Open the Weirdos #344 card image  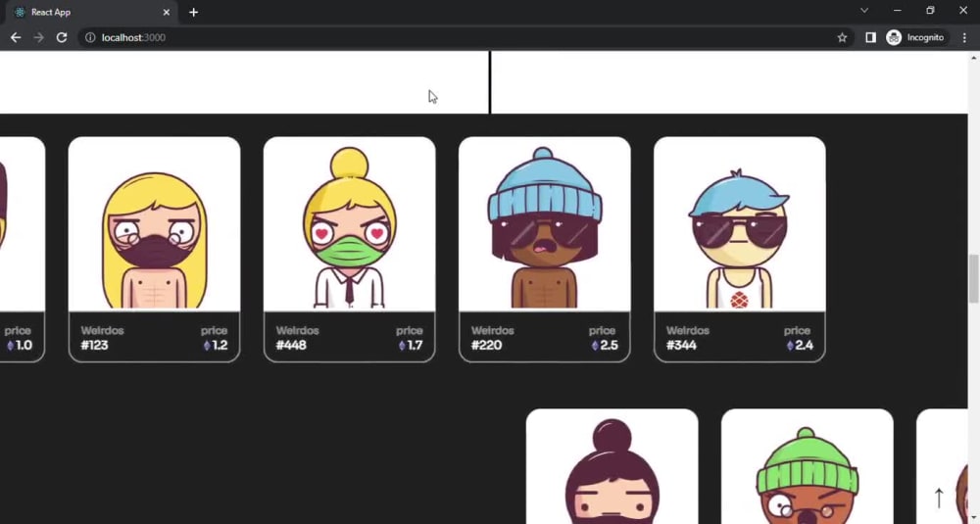739,224
